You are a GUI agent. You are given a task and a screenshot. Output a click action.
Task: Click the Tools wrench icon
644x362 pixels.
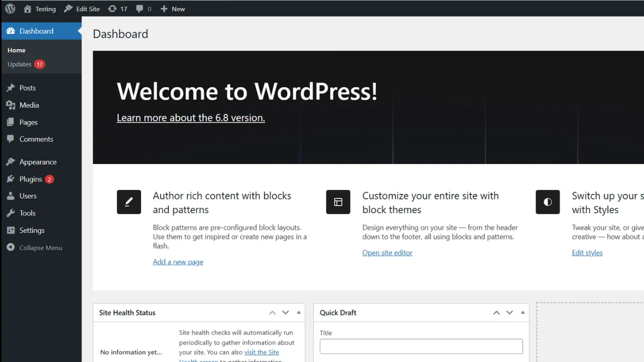point(11,213)
